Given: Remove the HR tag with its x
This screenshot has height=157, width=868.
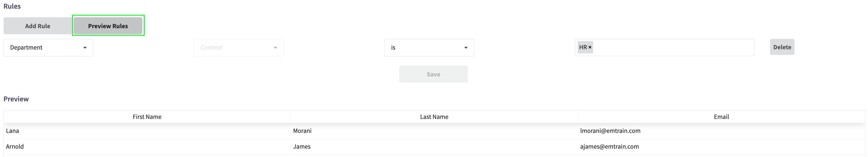Looking at the screenshot, I should click(590, 48).
